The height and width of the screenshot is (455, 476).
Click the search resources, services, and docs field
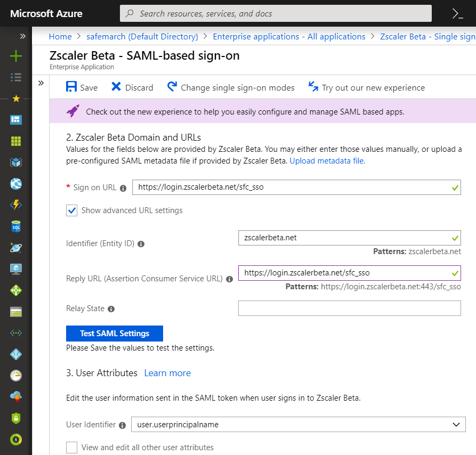(x=276, y=13)
